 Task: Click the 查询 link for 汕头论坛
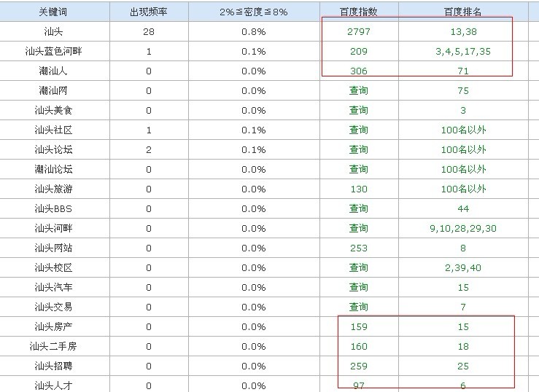tap(359, 149)
